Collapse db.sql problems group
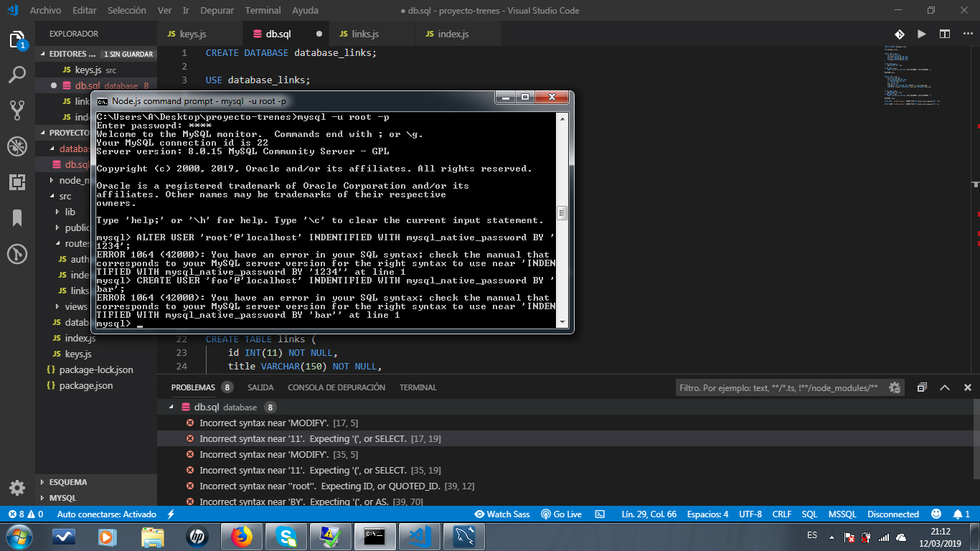Viewport: 980px width, 551px height. [x=171, y=407]
